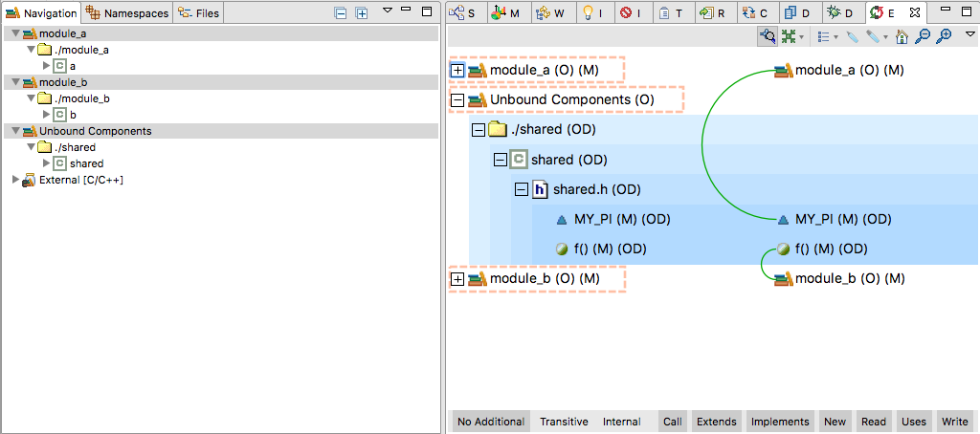Click the second highlighter marker icon
This screenshot has height=434, width=980.
pos(873,37)
